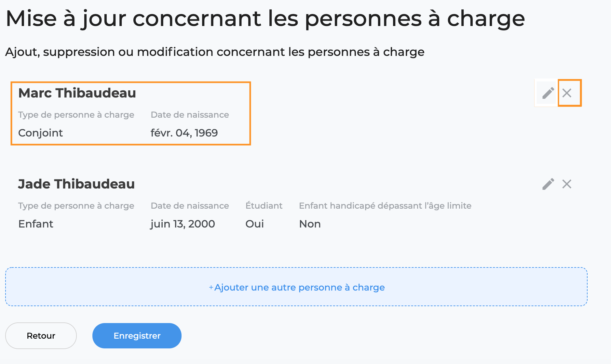Click the Conjoint dependent type value

coord(40,133)
